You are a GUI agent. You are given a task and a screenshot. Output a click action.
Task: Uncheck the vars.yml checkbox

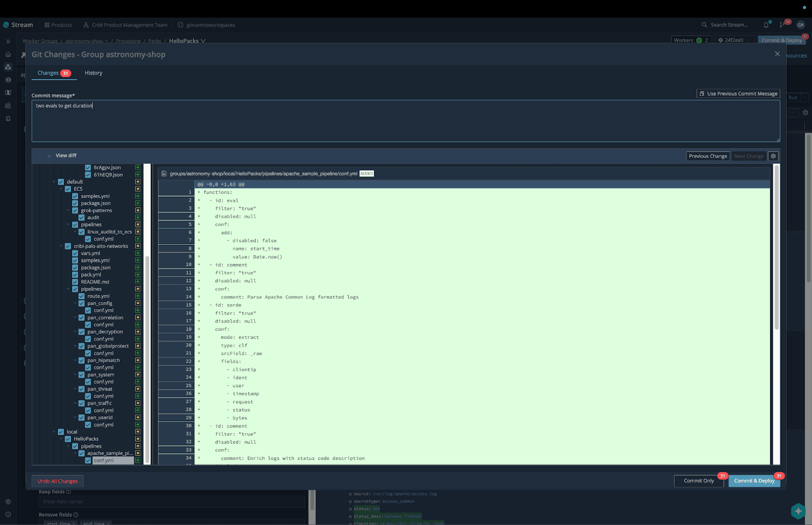pos(75,253)
